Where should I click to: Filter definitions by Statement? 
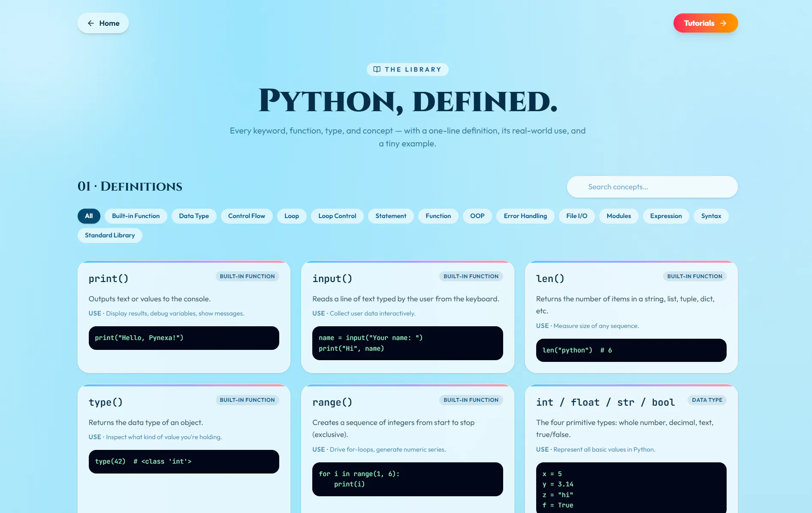tap(391, 216)
